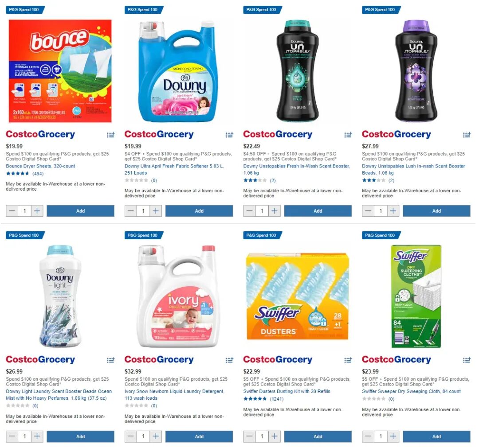Viewport: 479px width, 448px height.
Task: Click list icon for Ivory Snow detergent
Action: click(x=229, y=360)
